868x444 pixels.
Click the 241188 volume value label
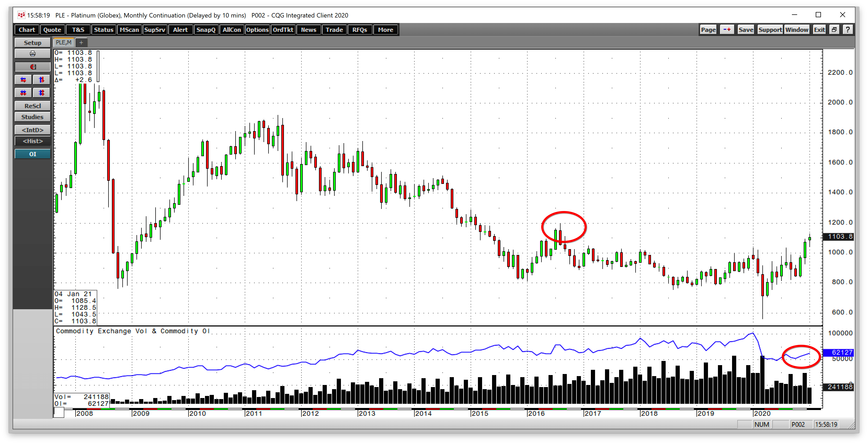[x=839, y=387]
